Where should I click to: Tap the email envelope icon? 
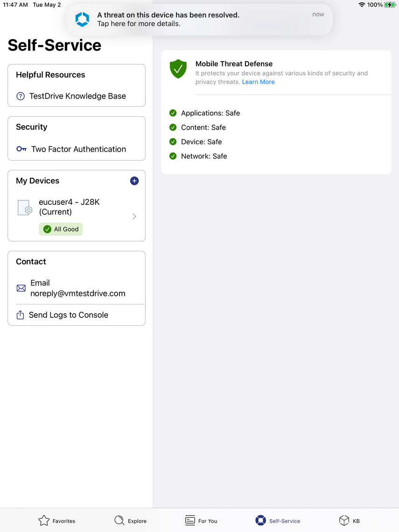click(x=21, y=288)
